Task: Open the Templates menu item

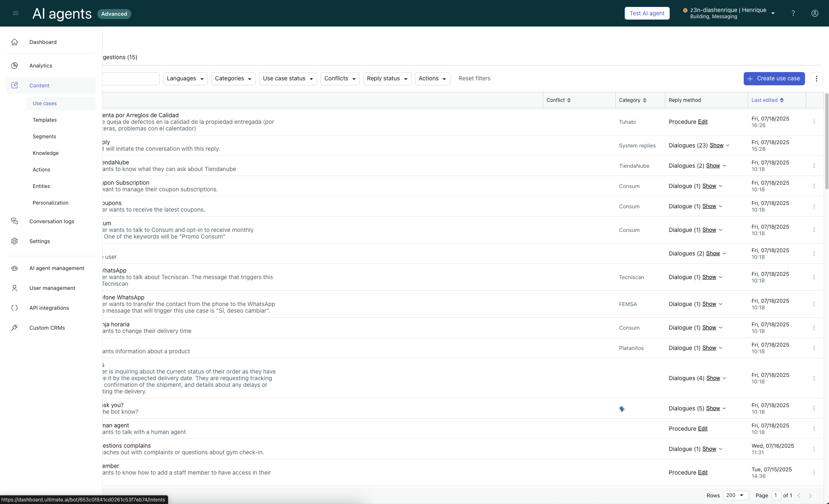Action: click(x=45, y=120)
